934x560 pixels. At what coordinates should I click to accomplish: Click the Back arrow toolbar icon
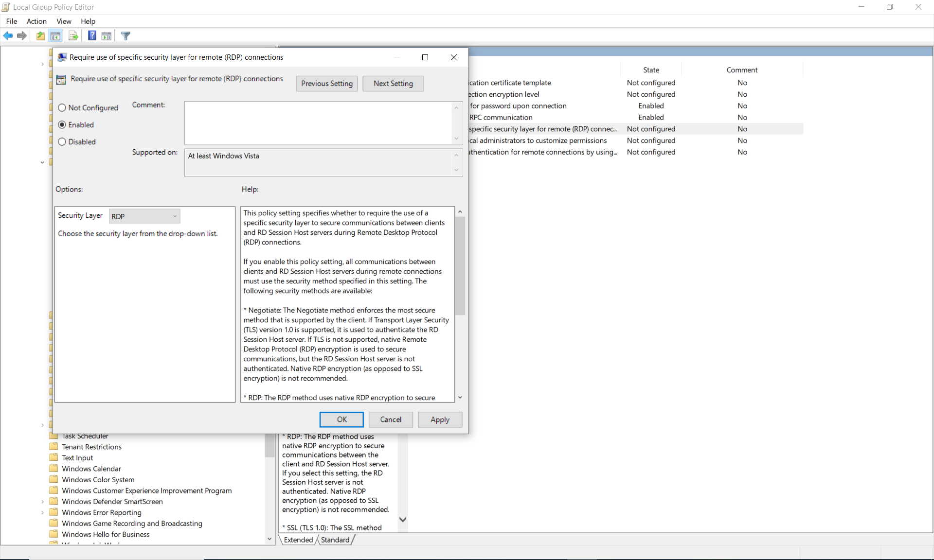(x=8, y=36)
